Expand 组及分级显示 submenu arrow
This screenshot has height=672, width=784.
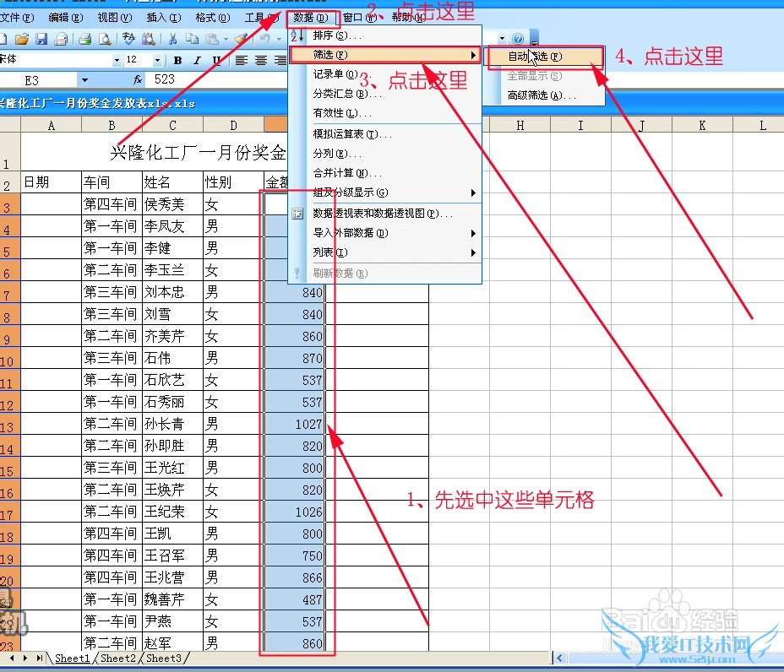pyautogui.click(x=473, y=192)
